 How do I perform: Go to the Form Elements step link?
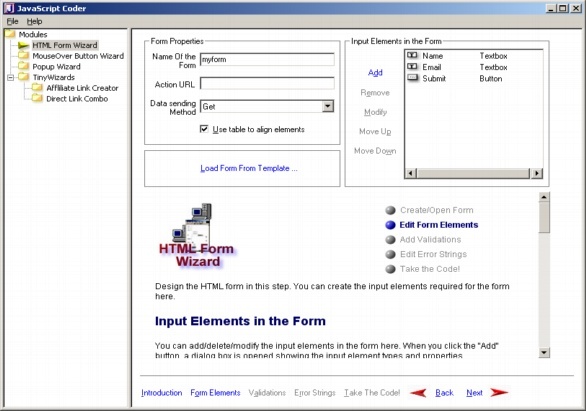(215, 393)
